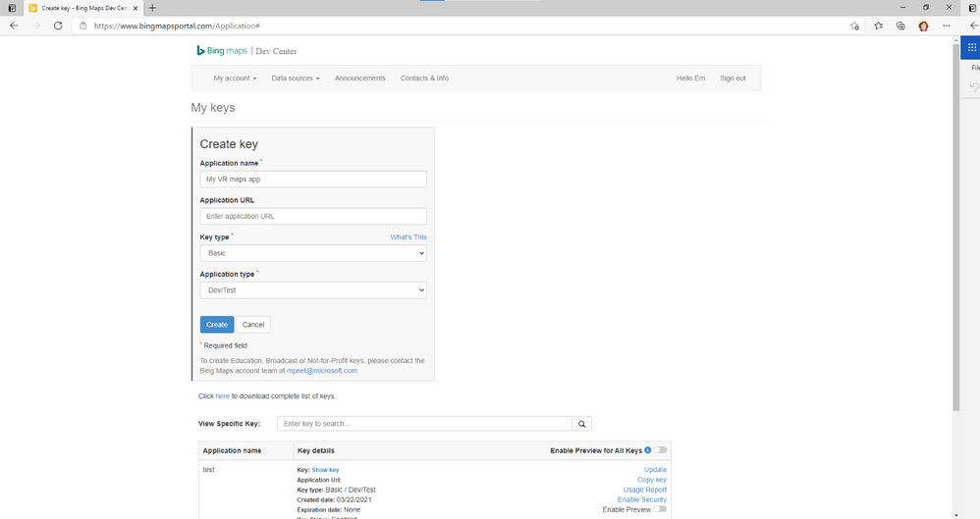Open the Application type dropdown
Image resolution: width=980 pixels, height=519 pixels.
313,289
